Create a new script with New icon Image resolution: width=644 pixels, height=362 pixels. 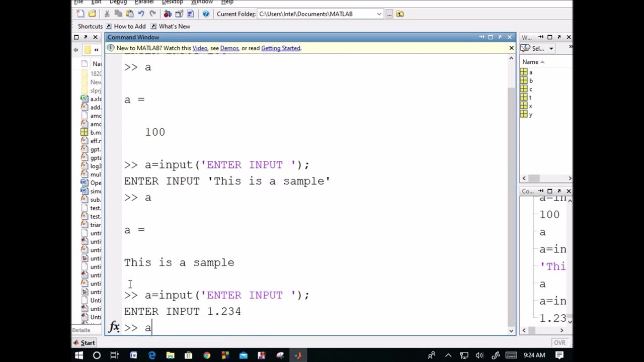[81, 14]
